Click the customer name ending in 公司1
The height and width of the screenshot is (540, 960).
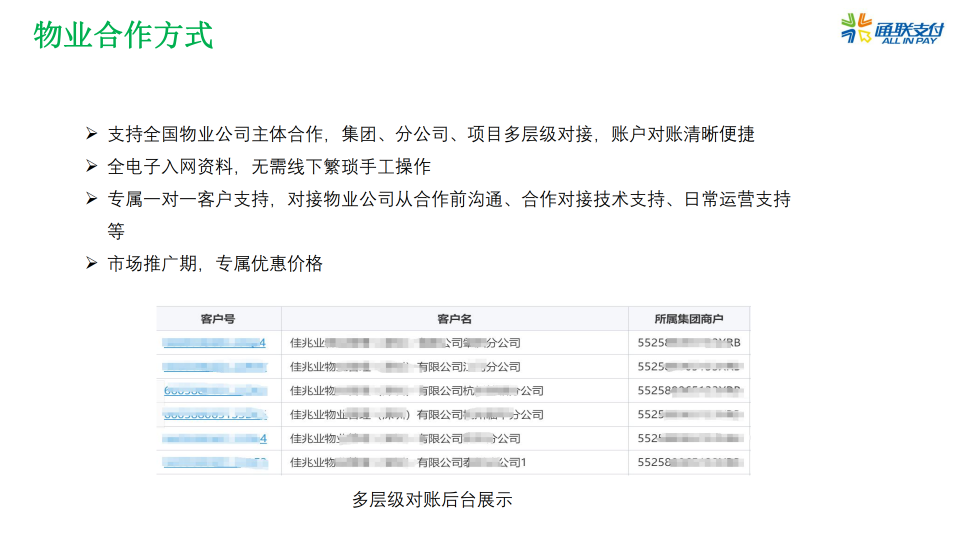[408, 462]
